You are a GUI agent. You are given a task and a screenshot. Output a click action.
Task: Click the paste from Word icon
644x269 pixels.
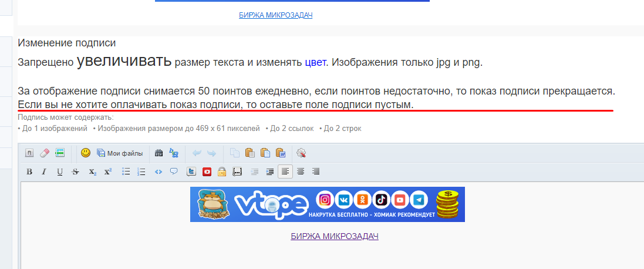tap(281, 153)
